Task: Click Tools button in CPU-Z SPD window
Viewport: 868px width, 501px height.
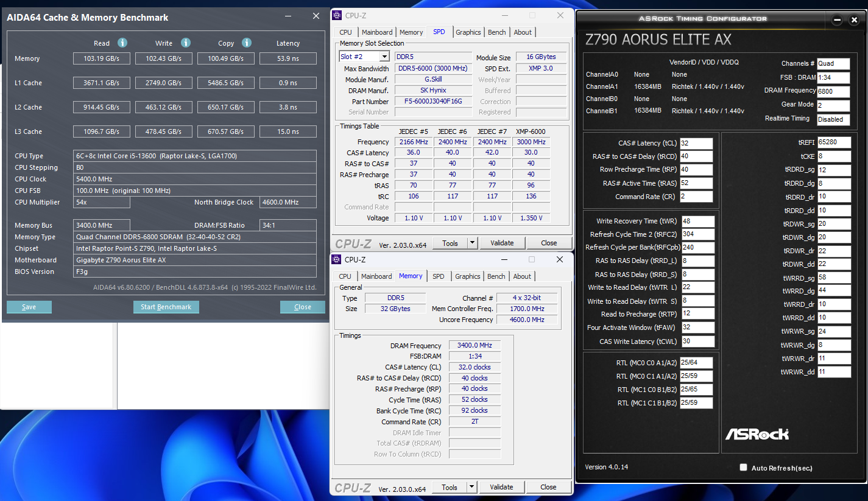Action: (x=450, y=243)
